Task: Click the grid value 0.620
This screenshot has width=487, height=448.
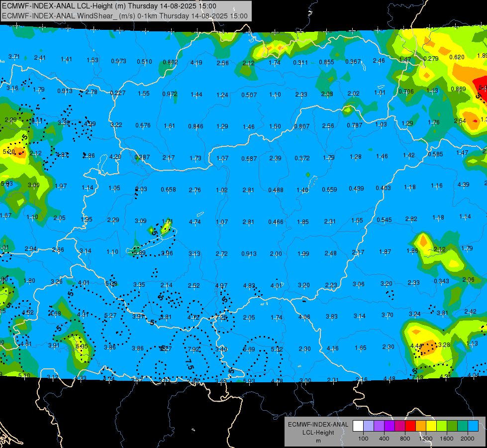Action: pos(457,57)
